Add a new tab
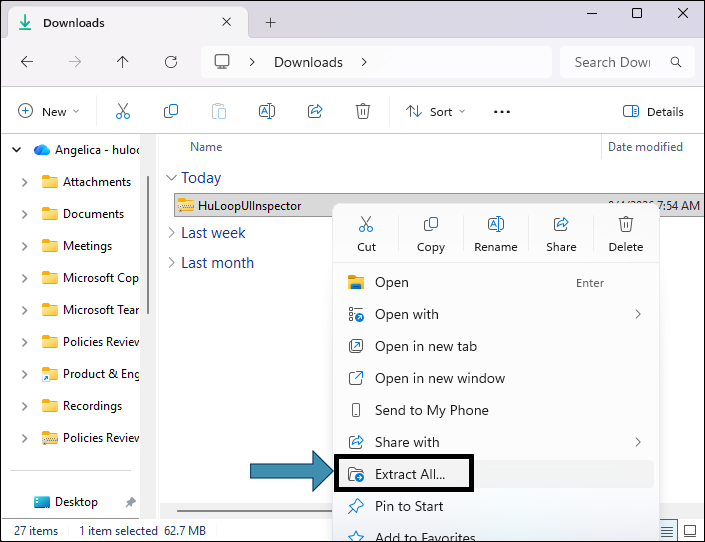 [270, 22]
